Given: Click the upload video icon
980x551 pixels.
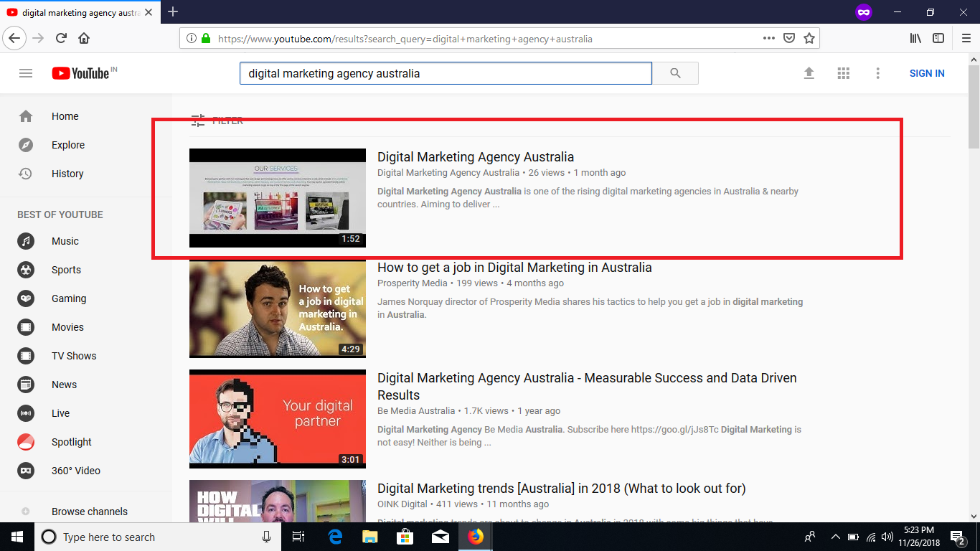Looking at the screenshot, I should click(809, 73).
